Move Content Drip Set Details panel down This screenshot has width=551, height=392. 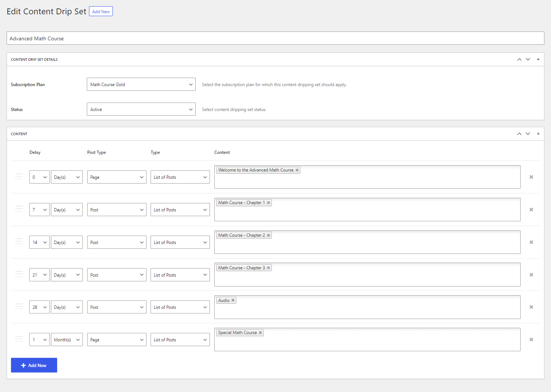[x=528, y=59]
